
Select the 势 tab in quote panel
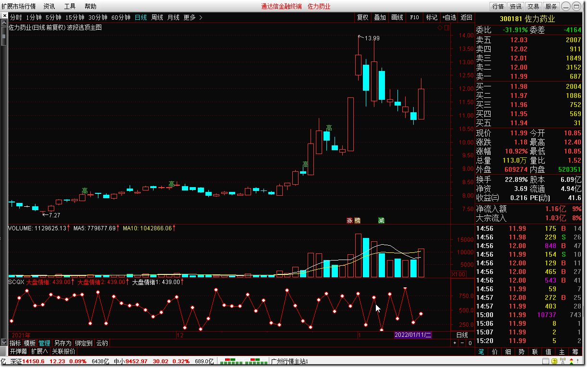(x=522, y=352)
